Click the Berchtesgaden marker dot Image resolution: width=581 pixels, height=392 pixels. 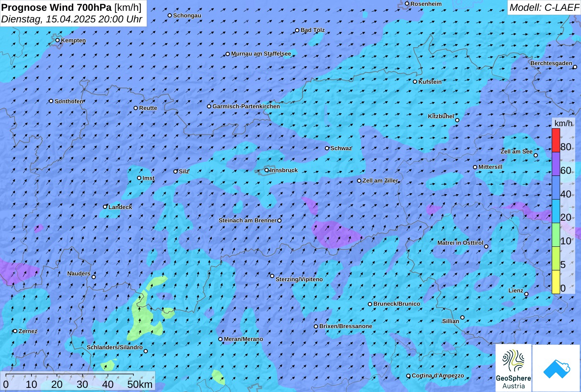tap(575, 67)
